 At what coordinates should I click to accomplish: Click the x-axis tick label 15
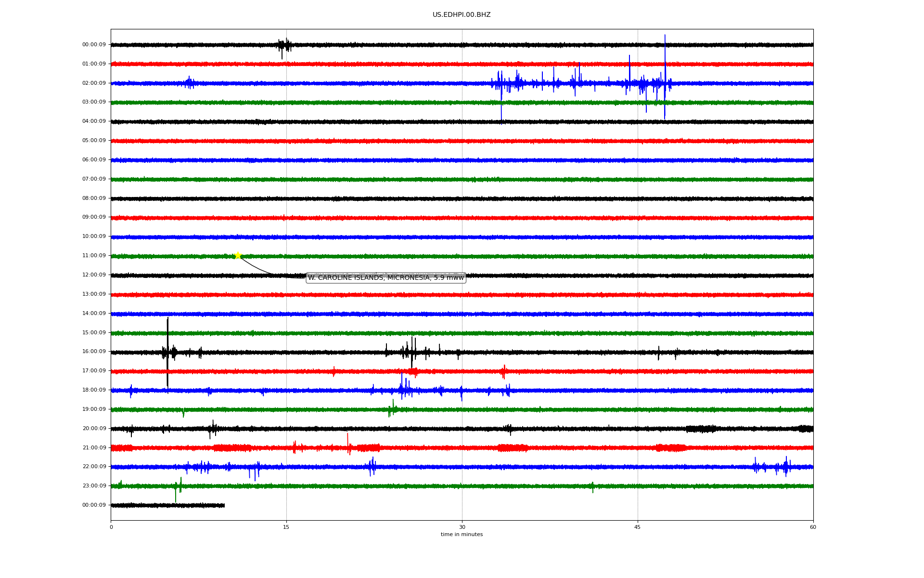(x=286, y=527)
